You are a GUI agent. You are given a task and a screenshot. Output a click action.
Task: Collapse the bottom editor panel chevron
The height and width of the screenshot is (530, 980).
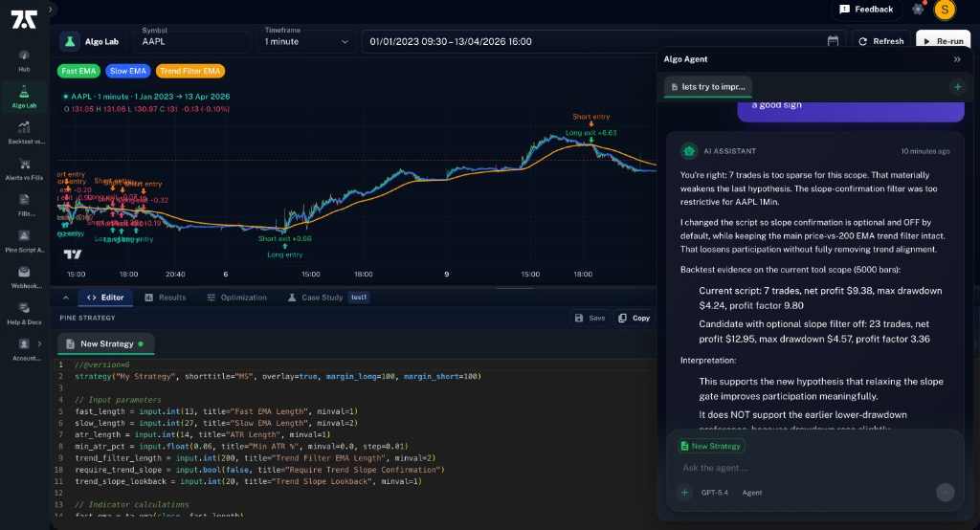[66, 298]
